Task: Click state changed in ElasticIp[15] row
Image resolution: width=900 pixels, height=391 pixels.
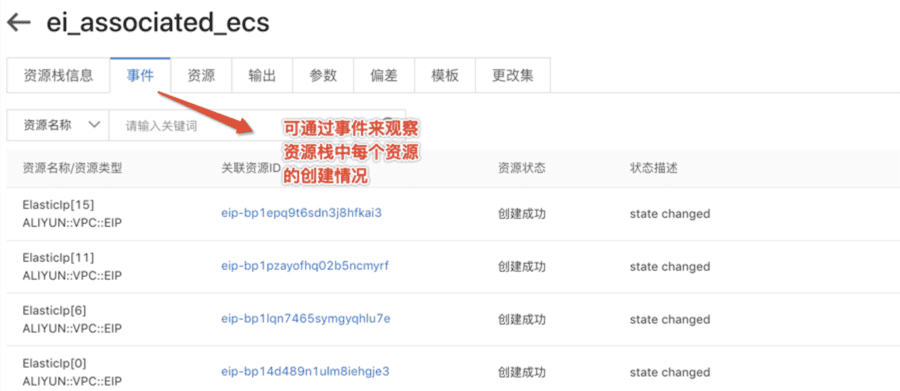Action: click(x=670, y=214)
